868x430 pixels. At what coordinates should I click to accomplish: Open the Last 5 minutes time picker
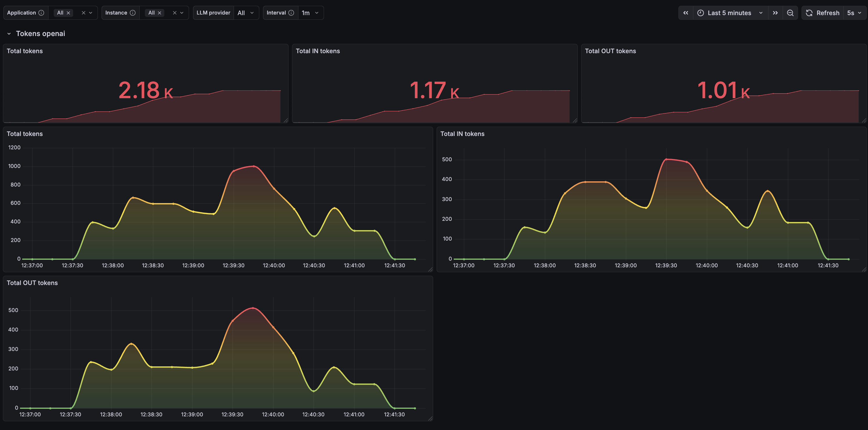coord(730,13)
